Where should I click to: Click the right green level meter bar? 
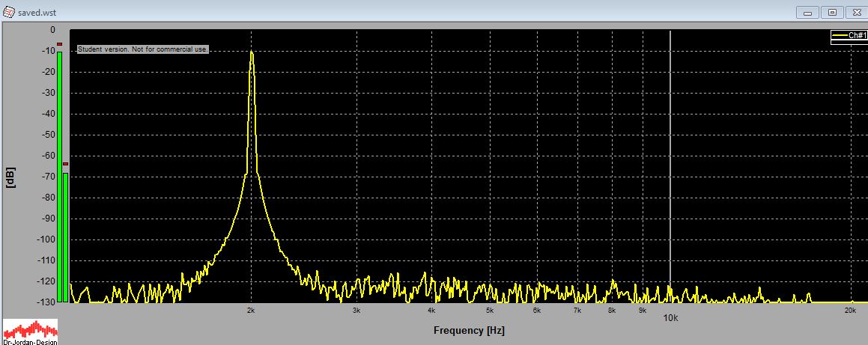click(66, 238)
